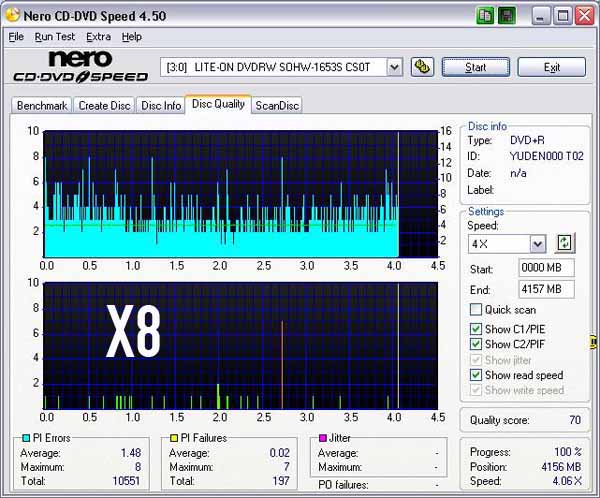The image size is (600, 498).
Task: Toggle Show read speed checkbox
Action: pos(476,375)
